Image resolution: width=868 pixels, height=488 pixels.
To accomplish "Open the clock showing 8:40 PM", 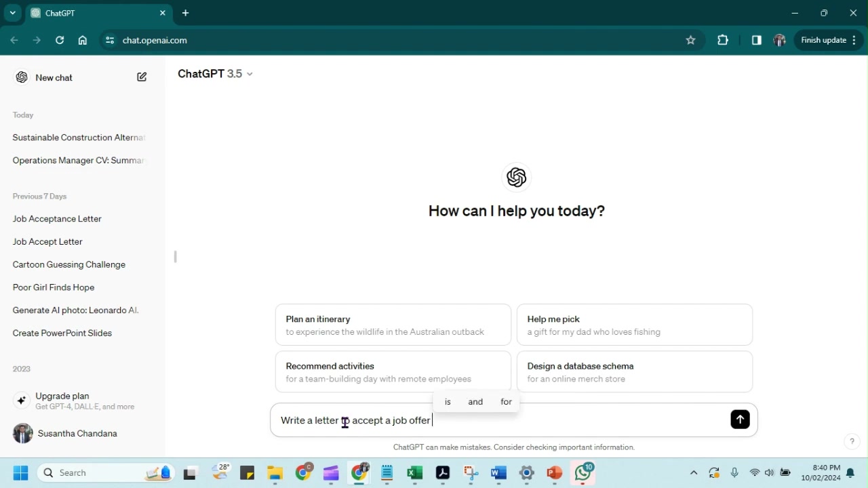I will click(821, 473).
